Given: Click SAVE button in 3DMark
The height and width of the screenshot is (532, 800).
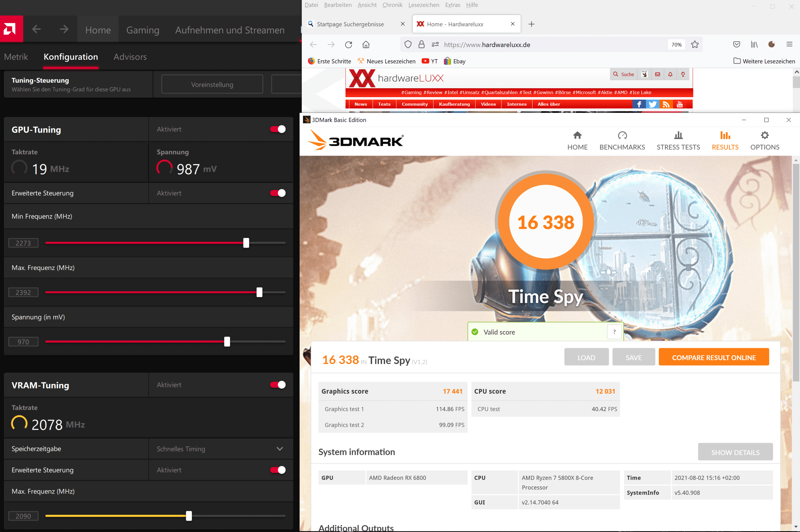Looking at the screenshot, I should point(633,357).
